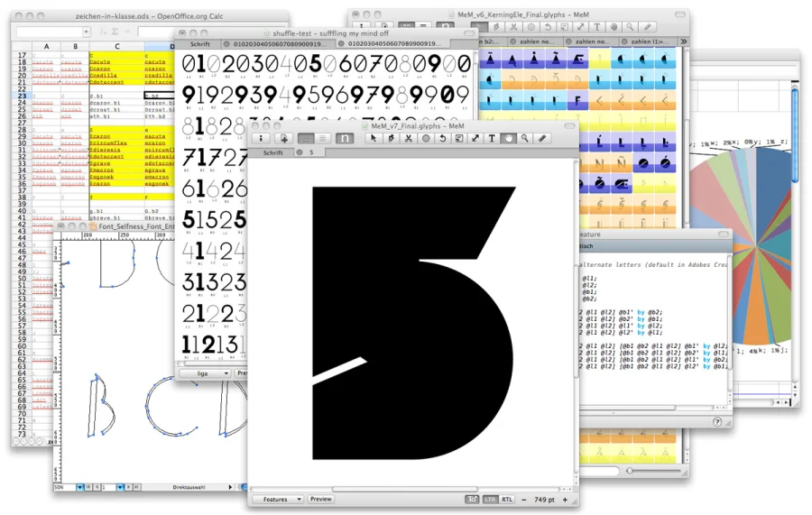Select the Measure ruler tool in MeM_v7_Final
This screenshot has height=515, width=812.
[541, 139]
